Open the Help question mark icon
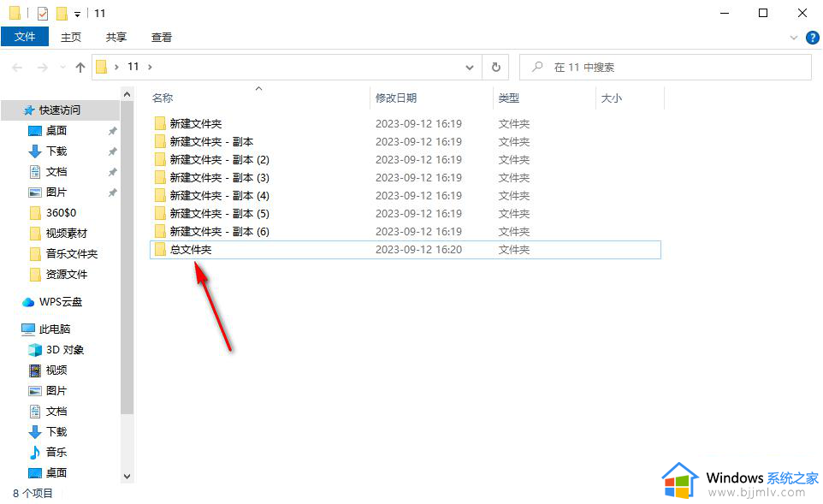This screenshot has height=504, width=823. pos(813,38)
